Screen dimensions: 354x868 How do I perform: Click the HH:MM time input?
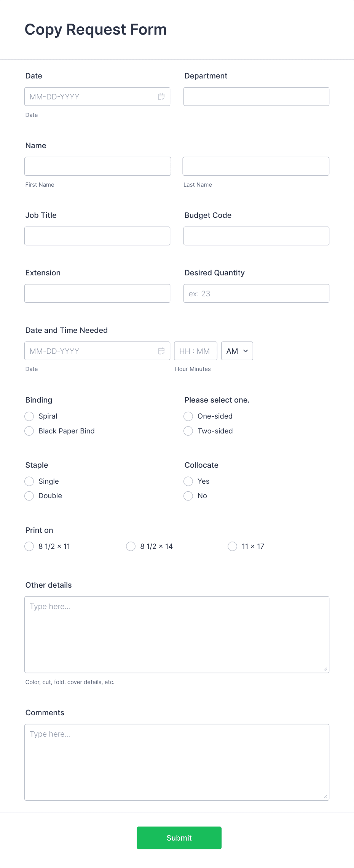[195, 351]
